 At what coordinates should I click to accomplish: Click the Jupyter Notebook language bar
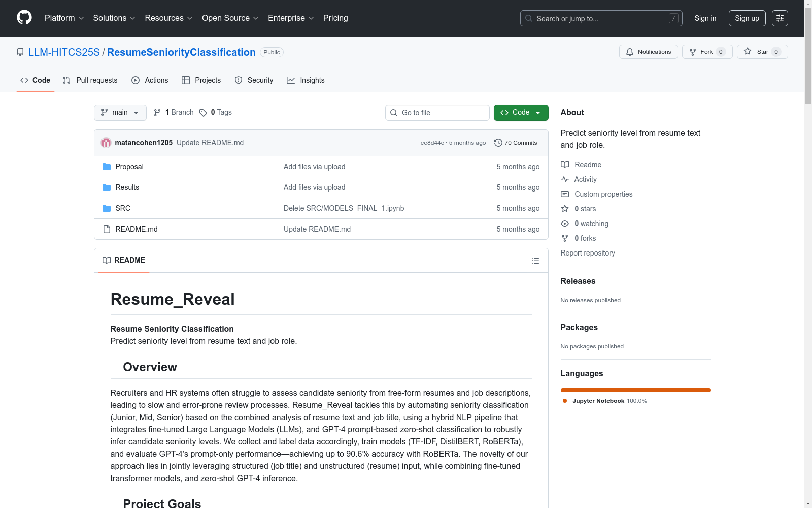tap(635, 390)
